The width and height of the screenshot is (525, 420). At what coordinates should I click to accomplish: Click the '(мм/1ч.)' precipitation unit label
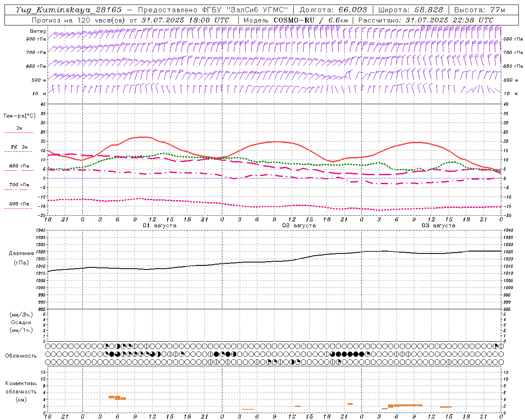tap(21, 331)
